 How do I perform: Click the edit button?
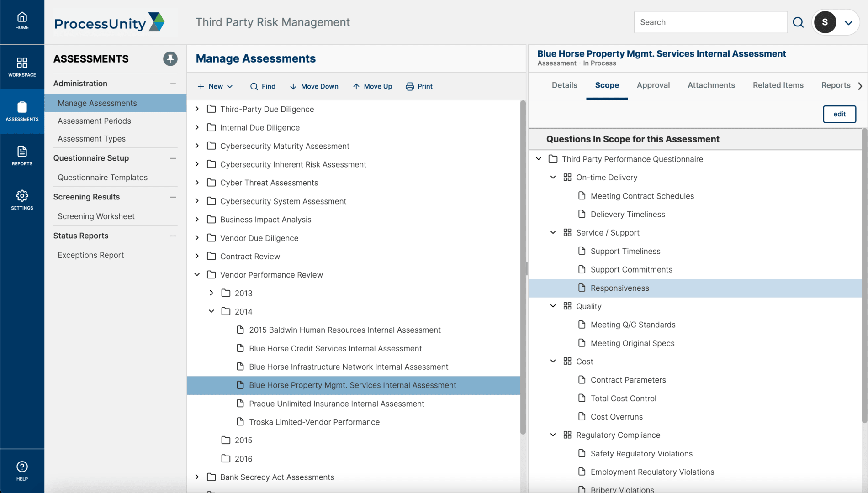tap(839, 114)
